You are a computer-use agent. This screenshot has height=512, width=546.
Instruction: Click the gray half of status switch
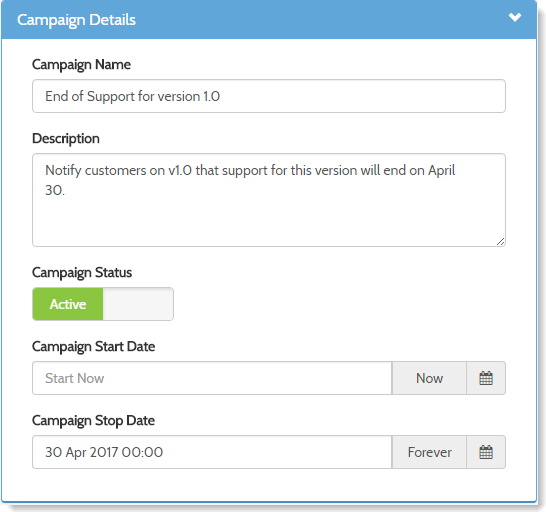138,304
